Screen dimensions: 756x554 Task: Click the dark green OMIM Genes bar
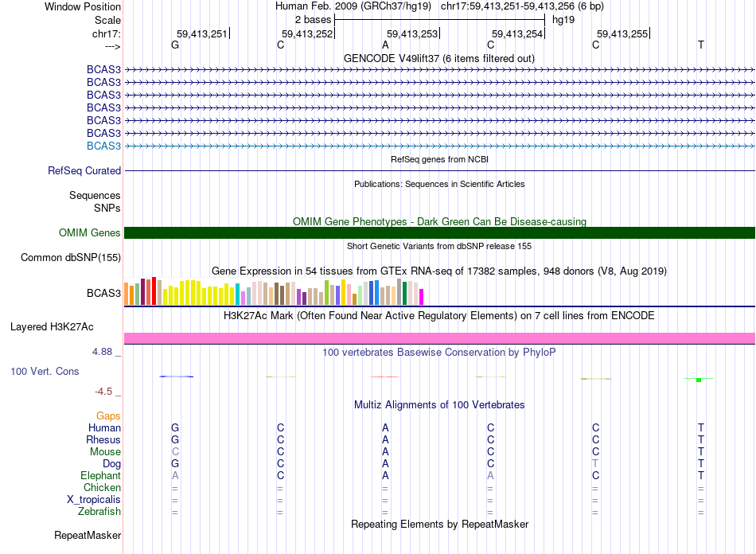coord(439,233)
